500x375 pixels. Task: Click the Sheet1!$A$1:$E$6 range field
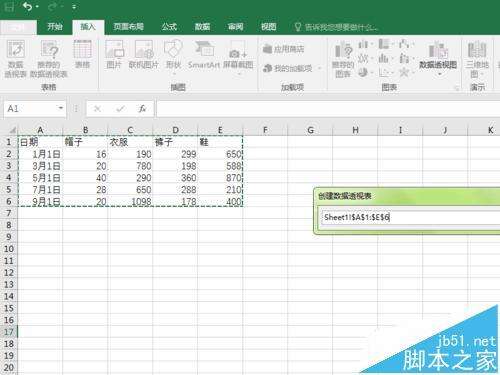(x=410, y=218)
